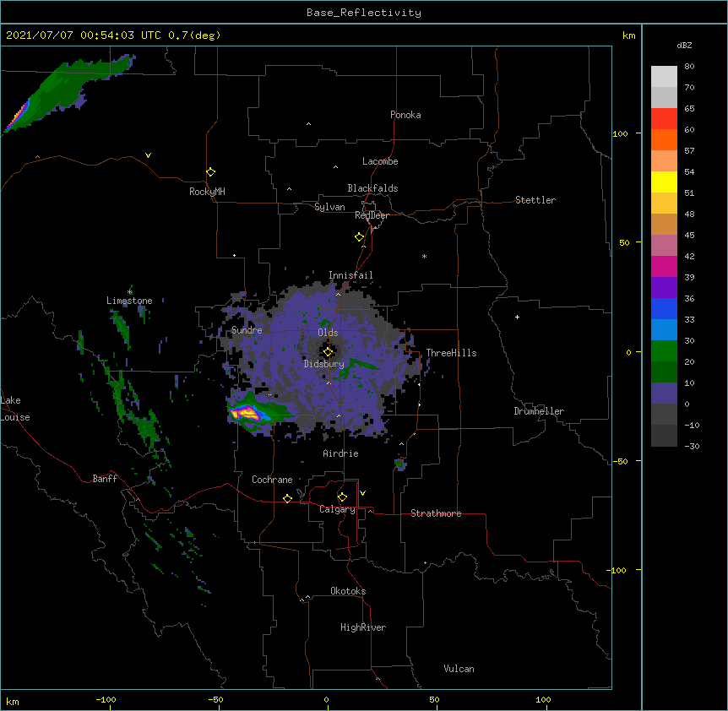Click the intense storm core south of Sundre
Screen dimensions: 728x711
tap(246, 412)
